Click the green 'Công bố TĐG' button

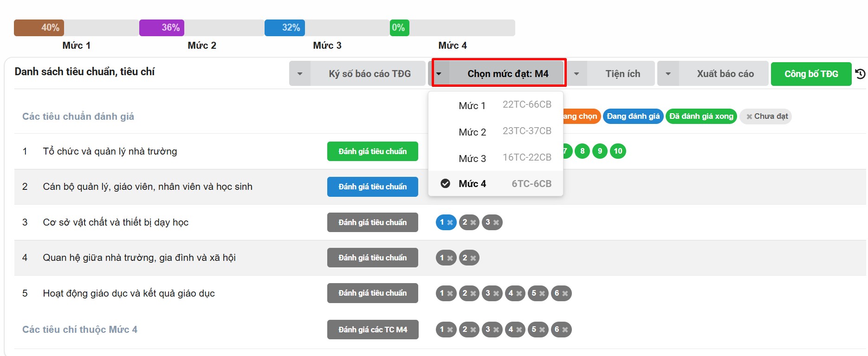(x=811, y=74)
